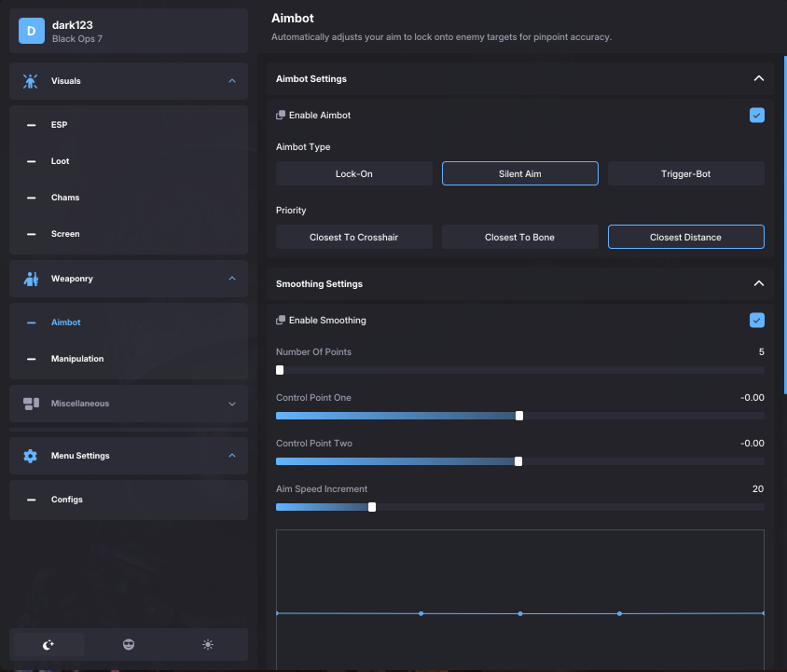Open the Manipulation page in sidebar
787x672 pixels.
click(77, 359)
